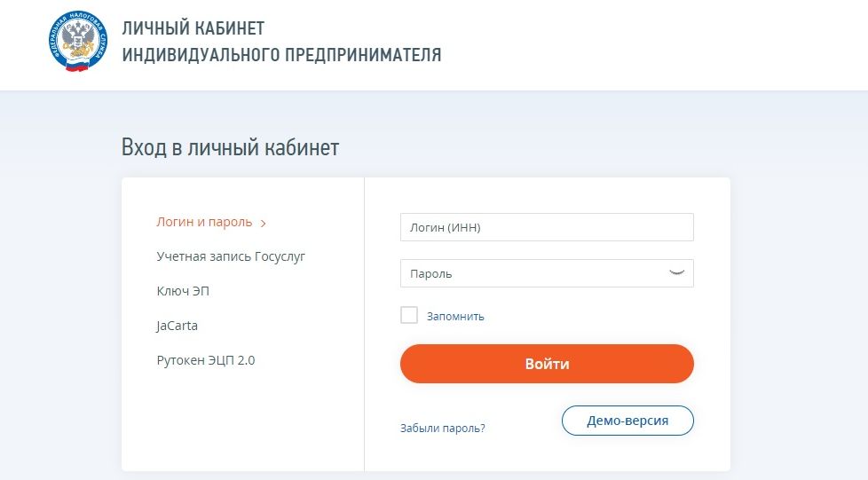
Task: Click the arrow next to Логин и пароль
Action: [264, 223]
